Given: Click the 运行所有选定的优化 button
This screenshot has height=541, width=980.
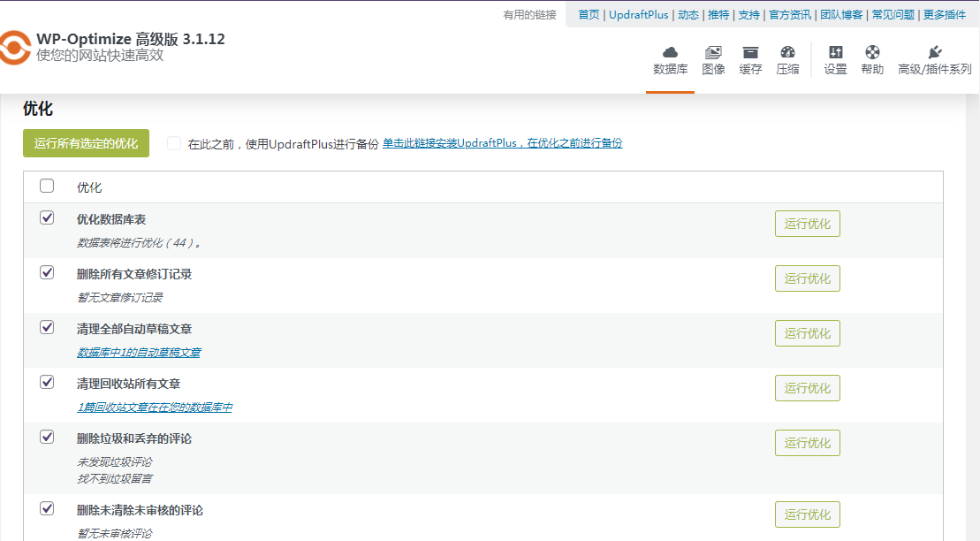Looking at the screenshot, I should click(x=86, y=143).
